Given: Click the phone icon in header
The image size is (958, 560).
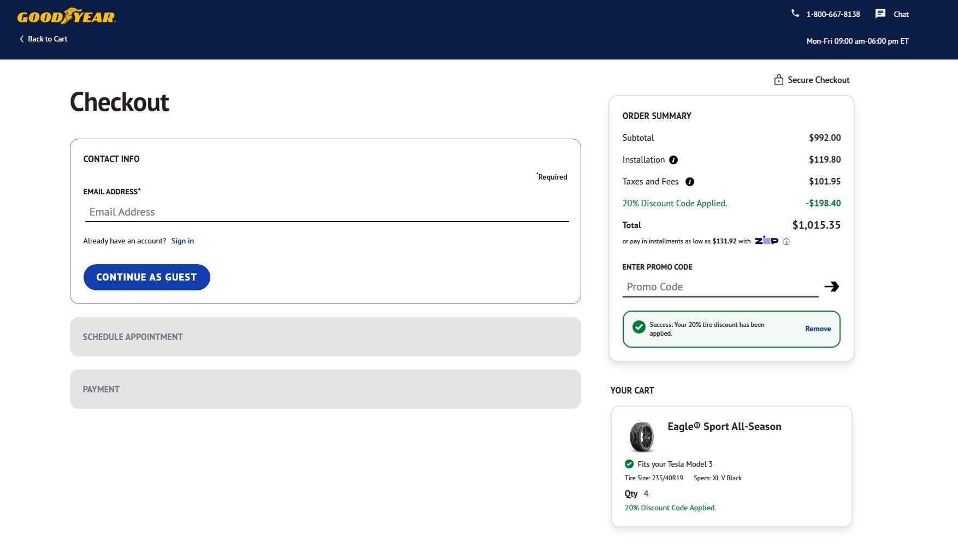Looking at the screenshot, I should click(795, 14).
